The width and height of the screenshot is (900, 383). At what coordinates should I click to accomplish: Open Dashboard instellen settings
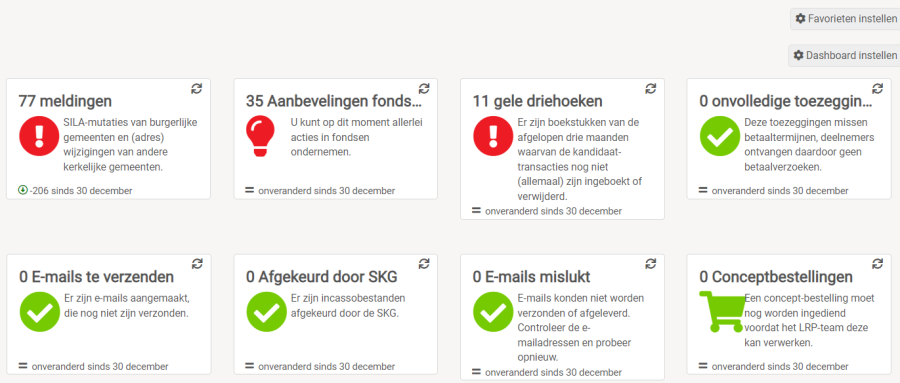pos(845,56)
